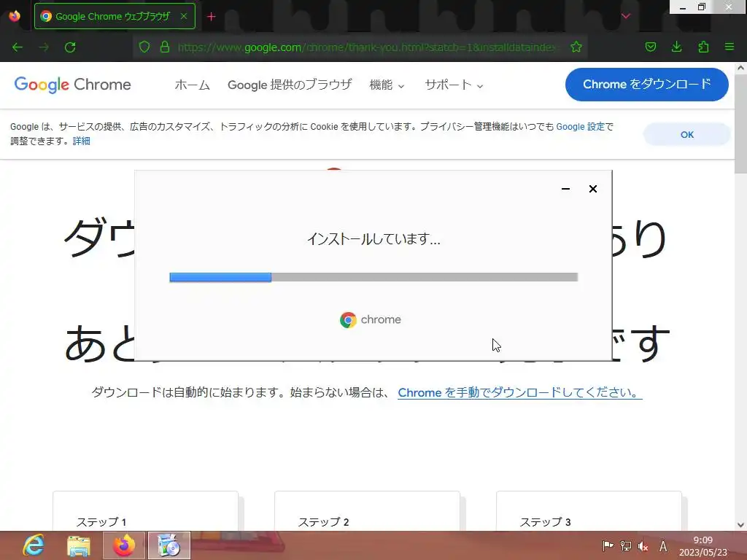This screenshot has height=560, width=747.
Task: Click the IME input mode A indicator
Action: [x=662, y=546]
